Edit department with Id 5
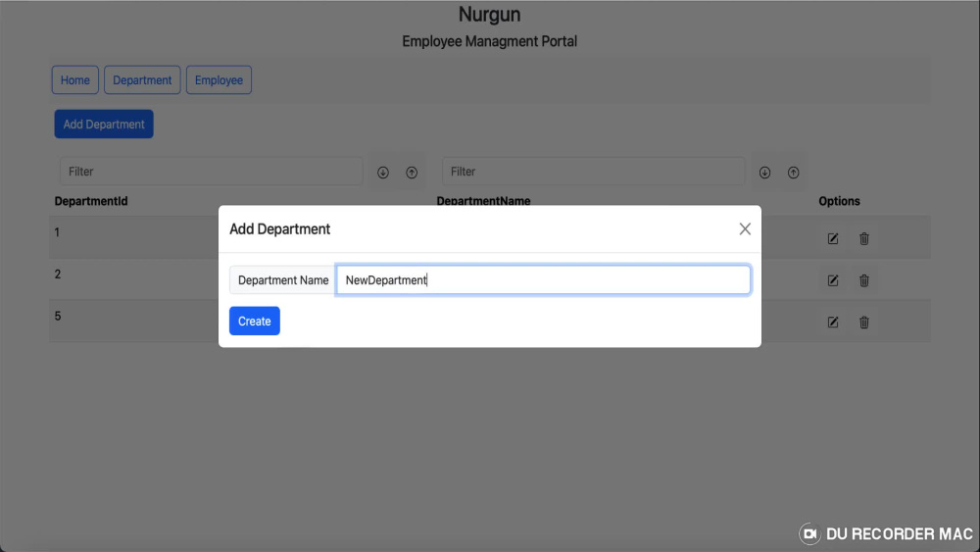Image resolution: width=980 pixels, height=552 pixels. click(832, 323)
